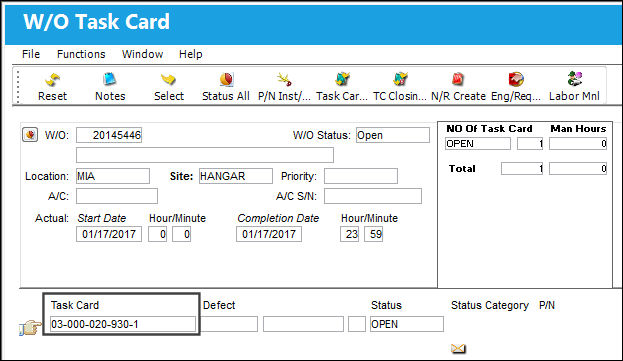
Task: Click the Reset toolbar icon
Action: [x=52, y=79]
